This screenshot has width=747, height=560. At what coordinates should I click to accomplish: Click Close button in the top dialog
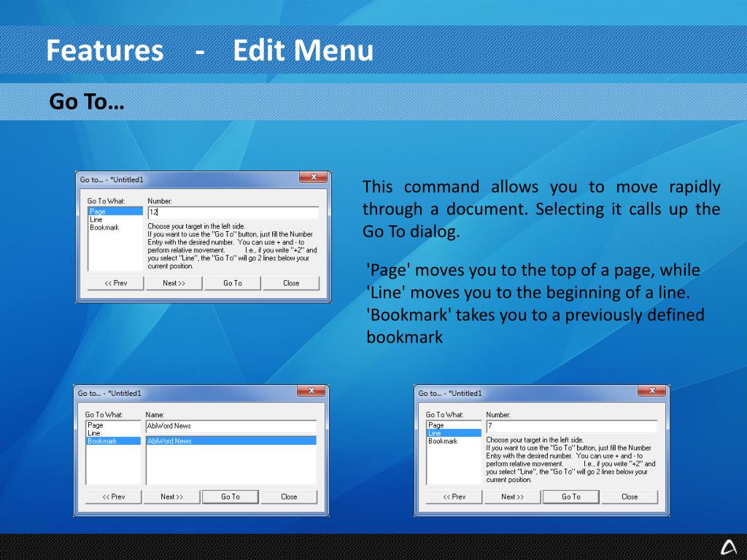tap(291, 284)
